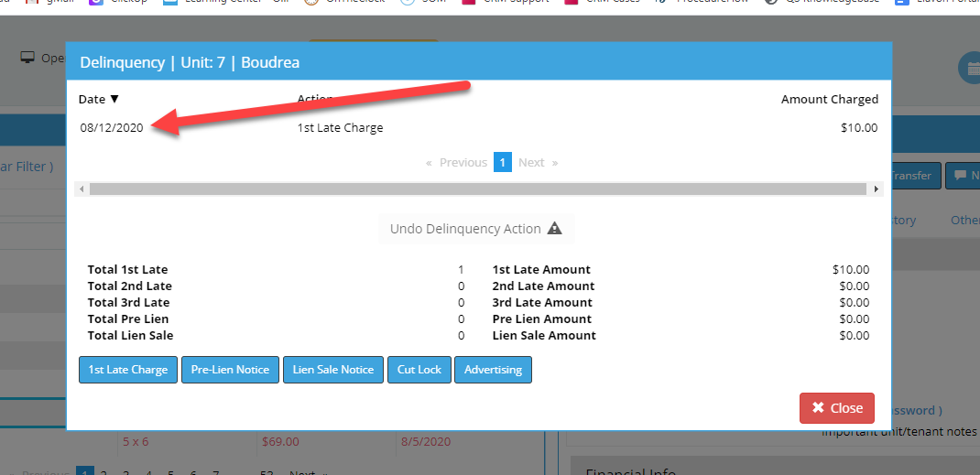
Task: Click the Lien Sale Notice button
Action: (333, 370)
